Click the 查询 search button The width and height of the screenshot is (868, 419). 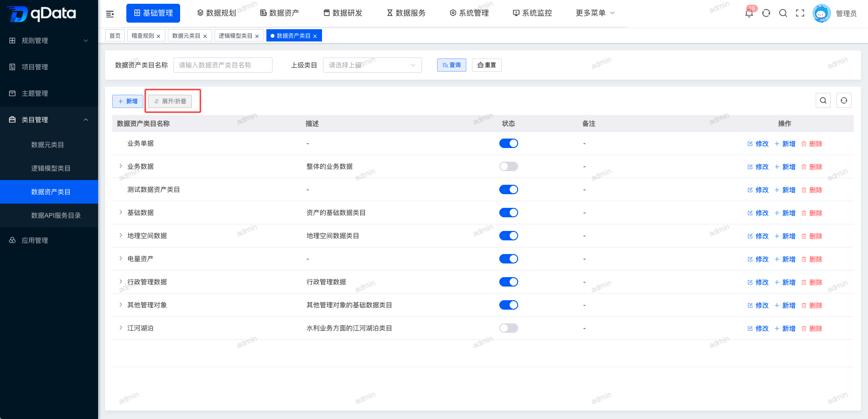point(452,65)
